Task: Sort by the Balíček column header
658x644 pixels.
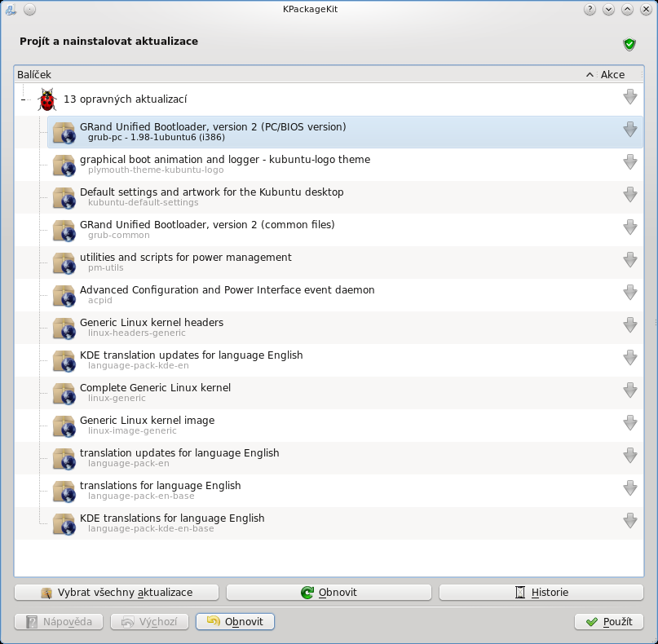Action: pyautogui.click(x=305, y=75)
